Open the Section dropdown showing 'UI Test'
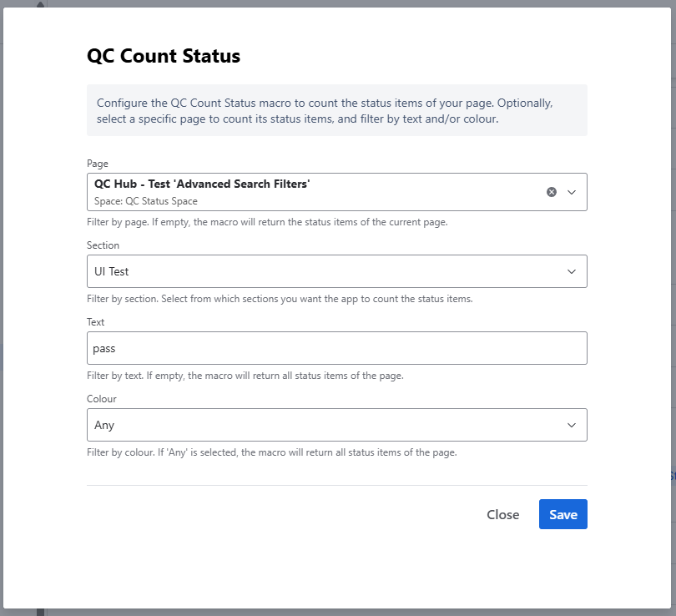676x616 pixels. (x=334, y=270)
